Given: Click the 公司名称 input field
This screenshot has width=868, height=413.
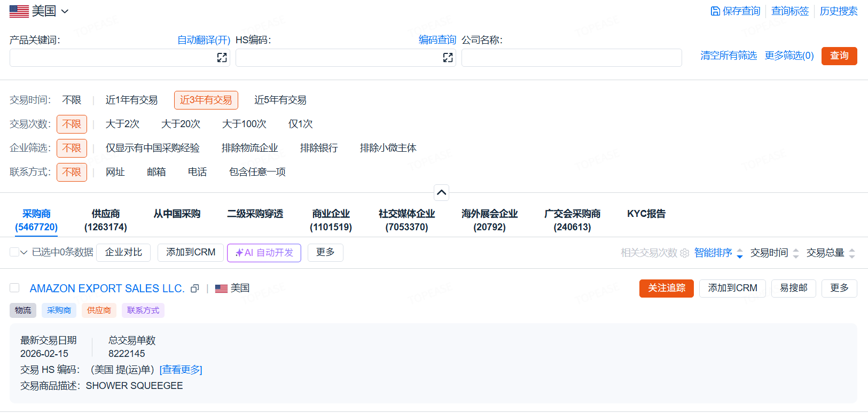Looking at the screenshot, I should pyautogui.click(x=571, y=58).
